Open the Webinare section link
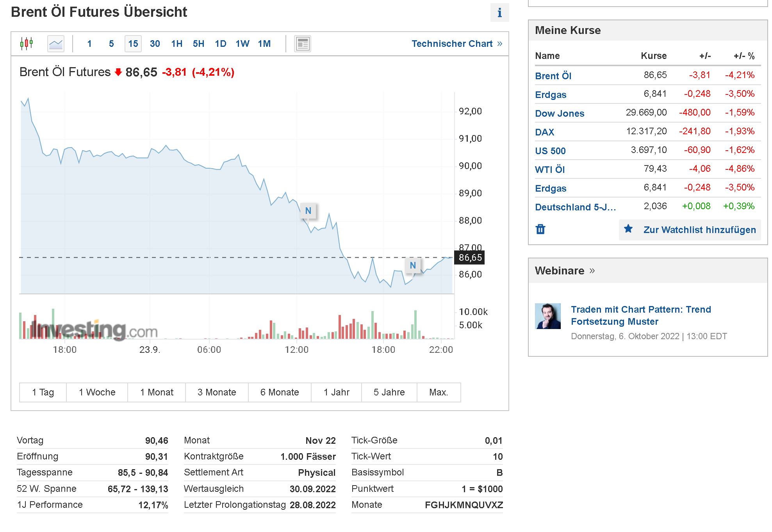772x532 pixels. tap(565, 270)
